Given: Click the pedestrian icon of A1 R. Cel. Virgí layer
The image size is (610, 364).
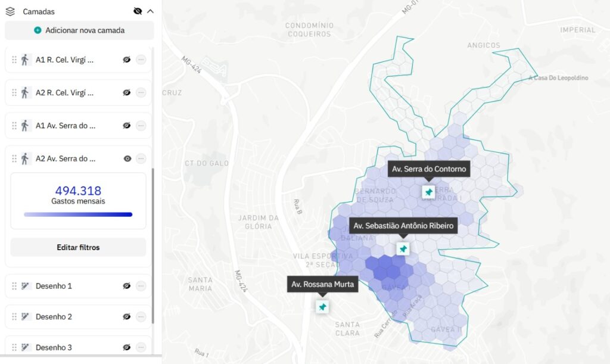Looking at the screenshot, I should tap(25, 60).
